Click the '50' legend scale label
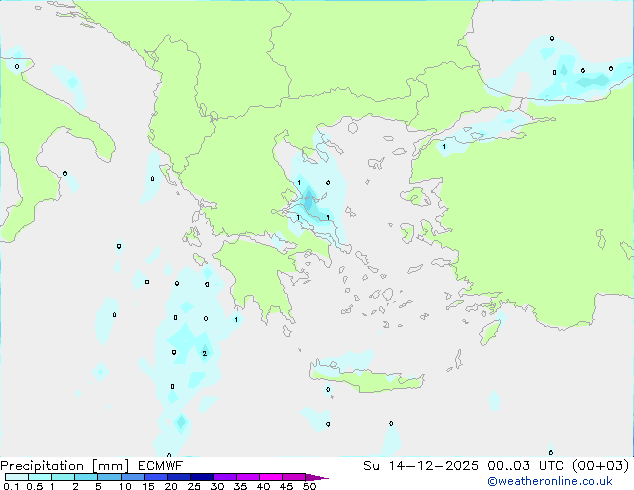Image resolution: width=634 pixels, height=490 pixels. point(310,486)
